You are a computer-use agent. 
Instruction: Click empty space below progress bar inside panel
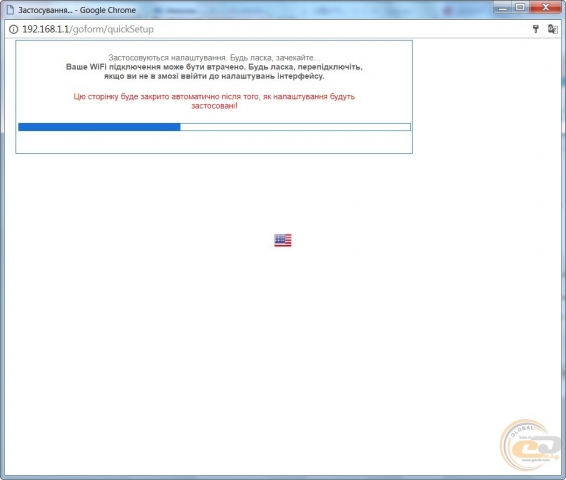tap(214, 142)
